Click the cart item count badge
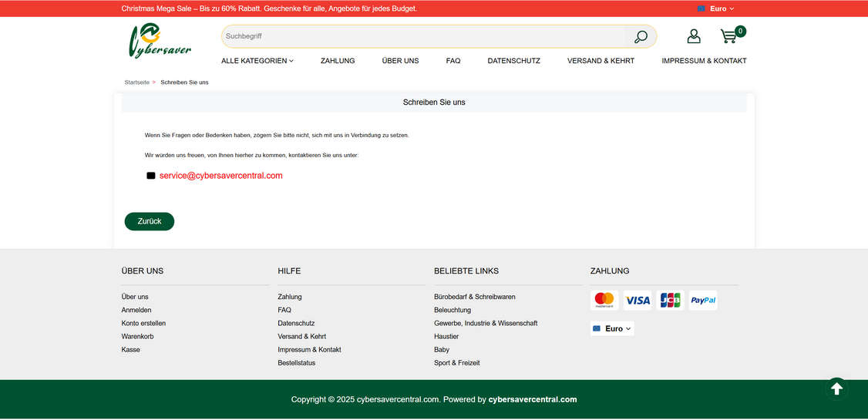 point(740,32)
